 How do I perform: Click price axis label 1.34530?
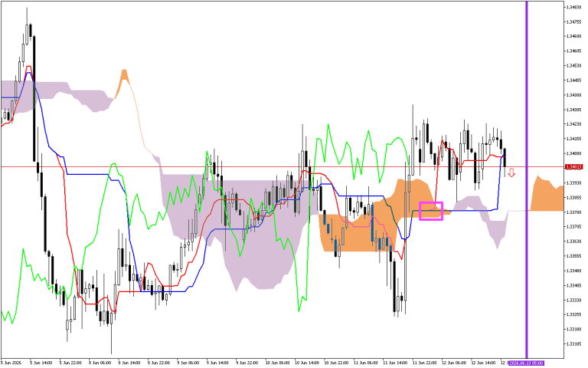(x=573, y=66)
